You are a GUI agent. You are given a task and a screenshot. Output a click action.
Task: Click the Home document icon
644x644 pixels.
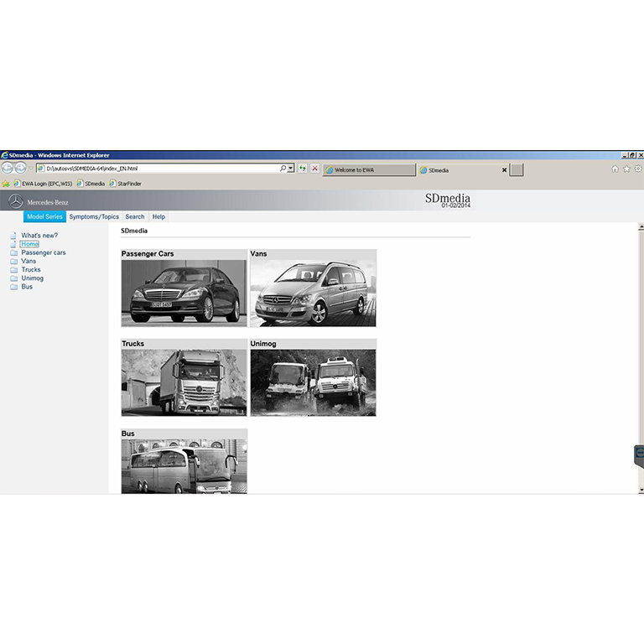pyautogui.click(x=13, y=244)
